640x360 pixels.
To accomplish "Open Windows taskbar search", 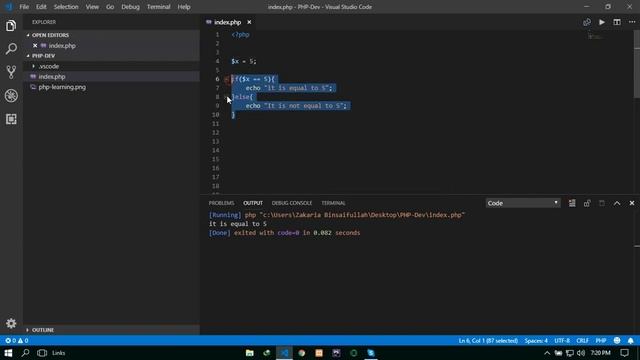I will point(25,353).
